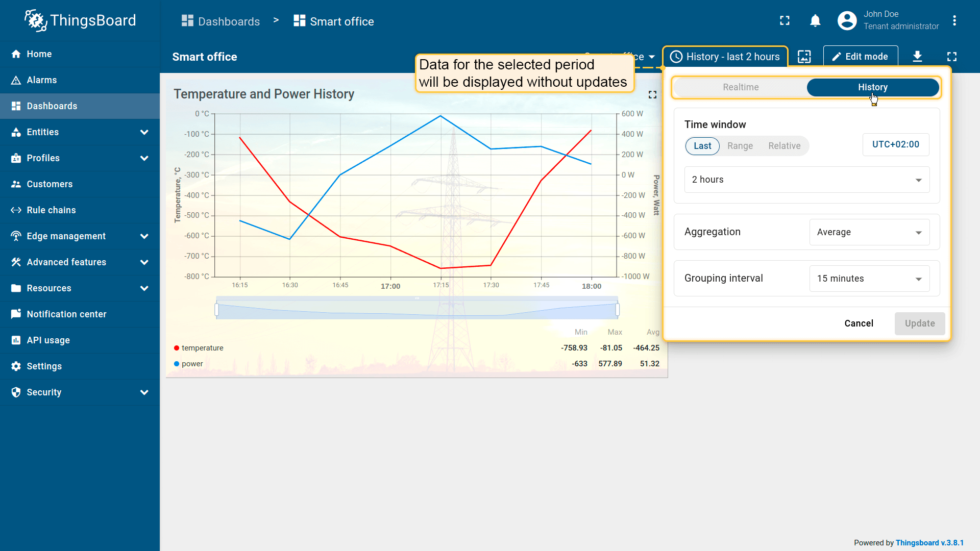
Task: Click the export dashboard download icon
Action: pyautogui.click(x=917, y=57)
